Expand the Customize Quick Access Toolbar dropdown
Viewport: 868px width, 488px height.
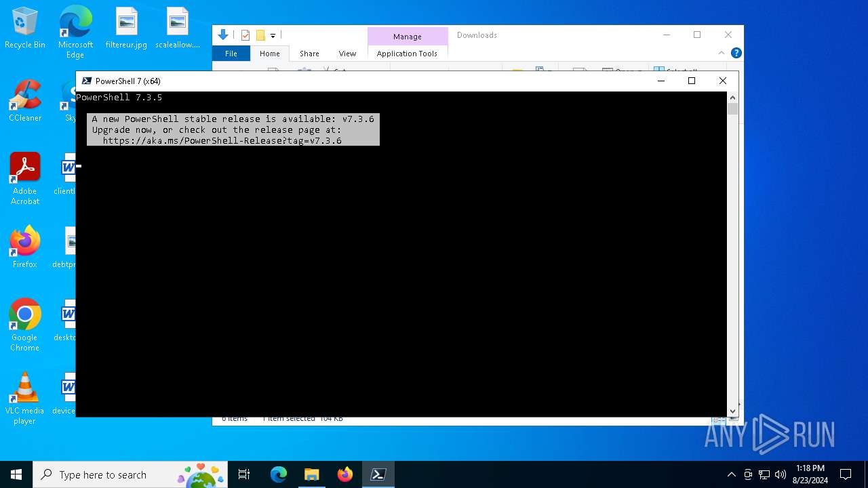[x=273, y=36]
